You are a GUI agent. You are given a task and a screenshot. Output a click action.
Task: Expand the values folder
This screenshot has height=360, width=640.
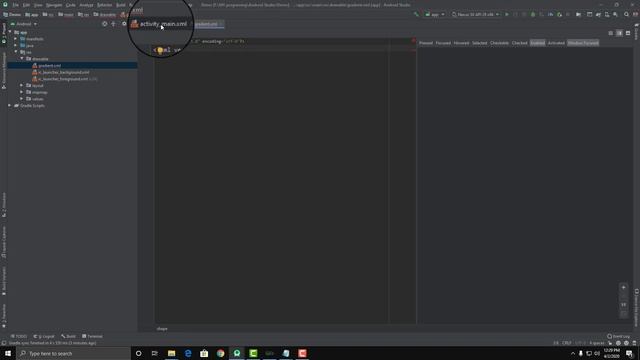click(x=22, y=99)
